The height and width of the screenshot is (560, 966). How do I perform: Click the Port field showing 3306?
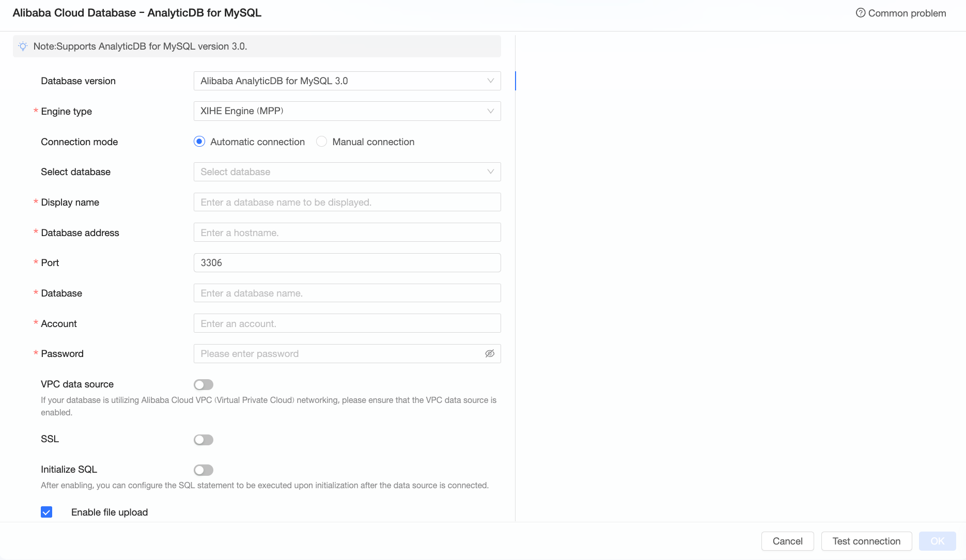[x=347, y=263]
